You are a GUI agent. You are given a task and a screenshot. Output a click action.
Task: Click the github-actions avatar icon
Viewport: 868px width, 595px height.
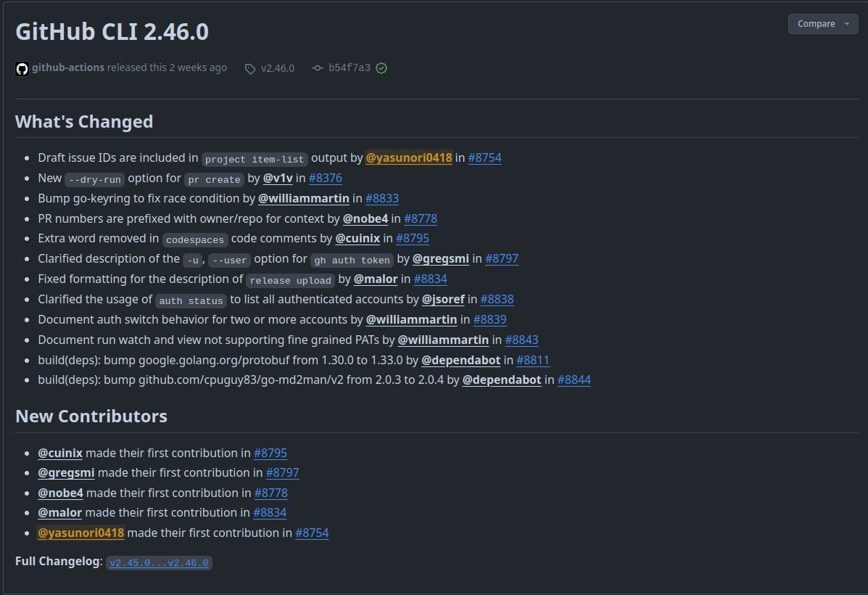coord(22,69)
